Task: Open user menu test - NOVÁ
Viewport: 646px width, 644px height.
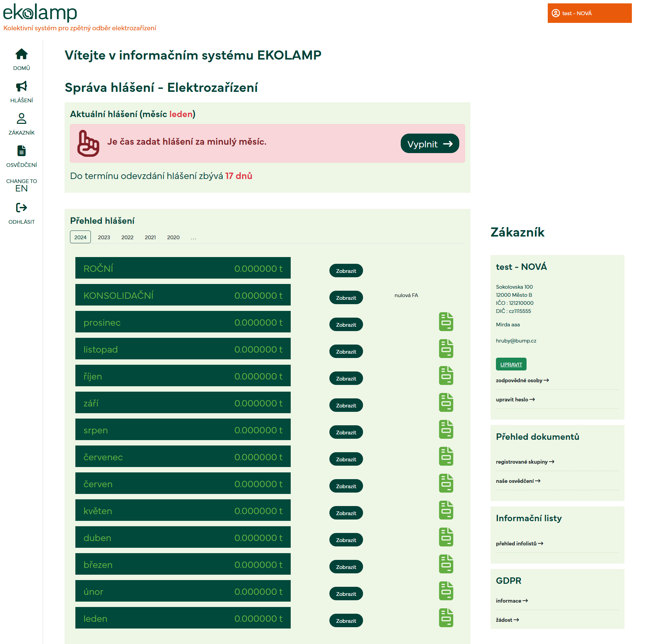Action: point(589,13)
